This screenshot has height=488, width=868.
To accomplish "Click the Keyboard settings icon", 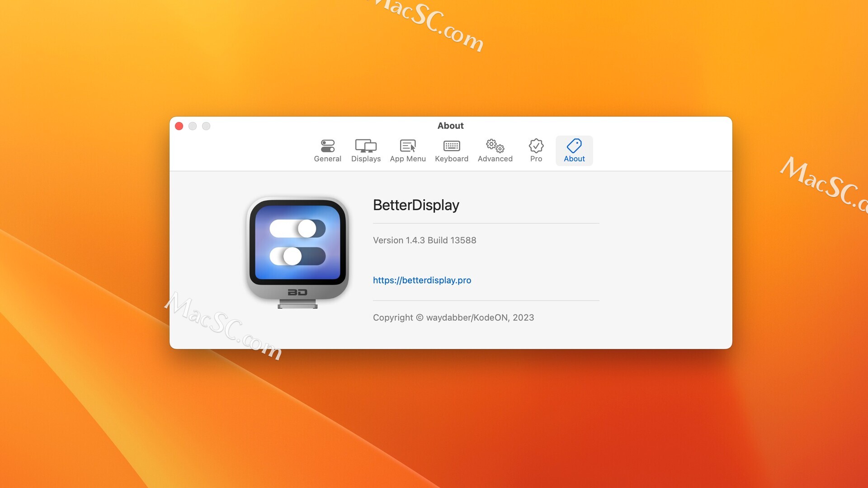I will [x=451, y=145].
